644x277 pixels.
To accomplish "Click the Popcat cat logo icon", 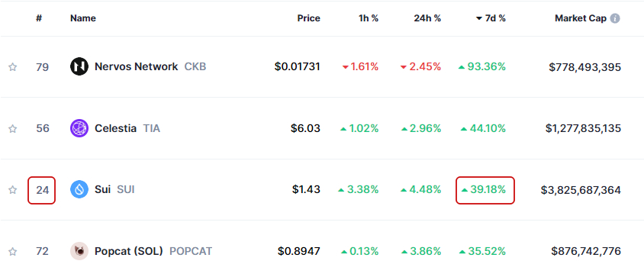I will click(x=79, y=251).
